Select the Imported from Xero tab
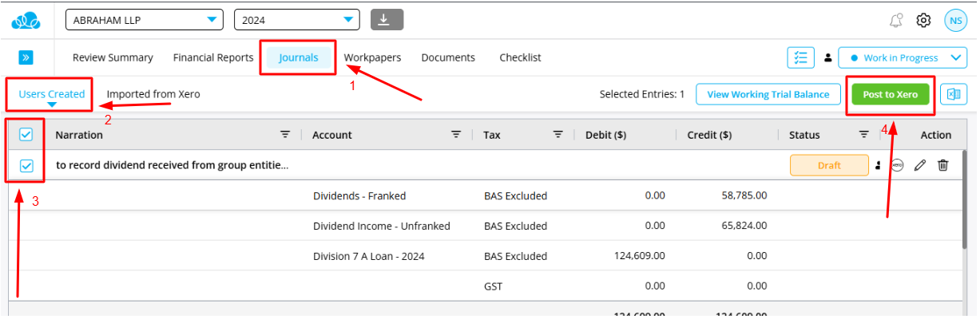This screenshot has height=323, width=980. pyautogui.click(x=153, y=94)
